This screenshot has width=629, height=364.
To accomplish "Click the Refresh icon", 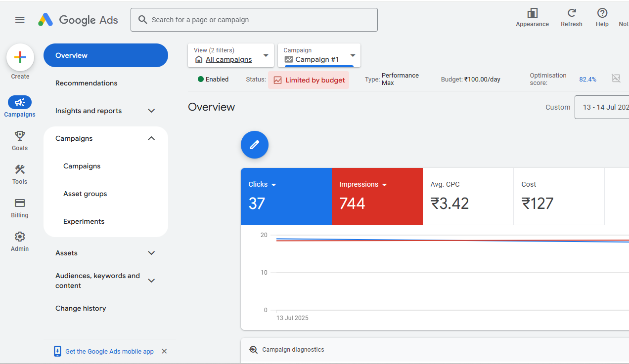I will 572,13.
